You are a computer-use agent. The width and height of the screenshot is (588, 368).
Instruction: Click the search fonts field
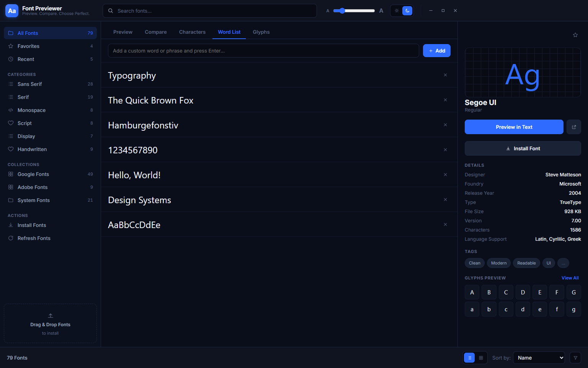210,11
